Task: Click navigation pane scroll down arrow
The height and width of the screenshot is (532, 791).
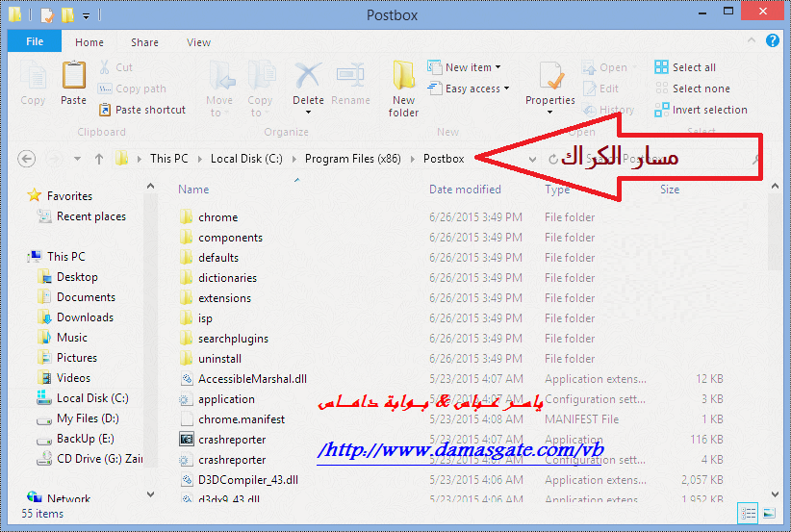Action: click(150, 494)
